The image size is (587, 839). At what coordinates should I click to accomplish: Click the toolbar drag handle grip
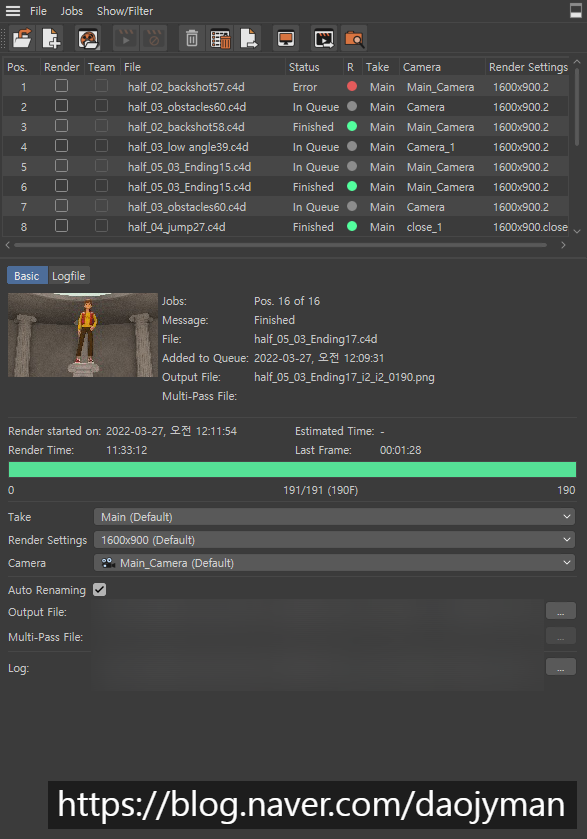pyautogui.click(x=3, y=39)
